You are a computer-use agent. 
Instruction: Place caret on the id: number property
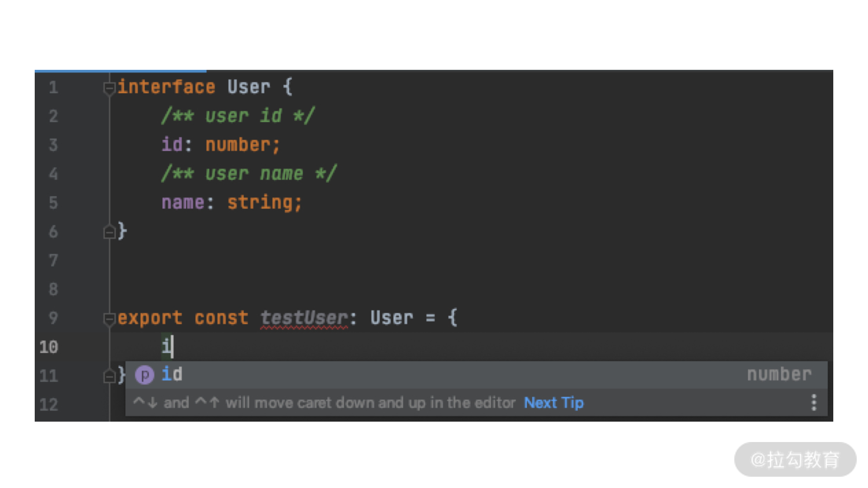tap(220, 145)
